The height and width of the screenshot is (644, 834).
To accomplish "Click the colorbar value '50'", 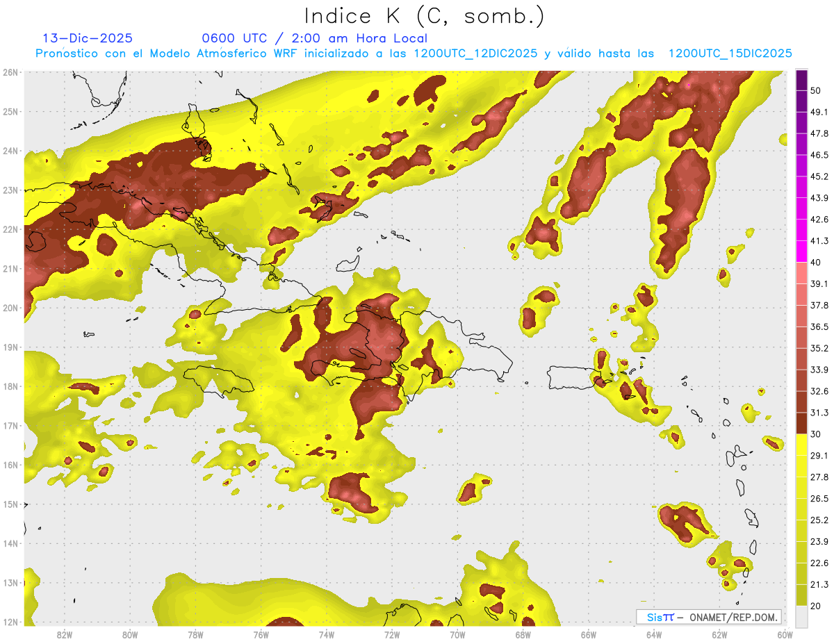I will [816, 90].
